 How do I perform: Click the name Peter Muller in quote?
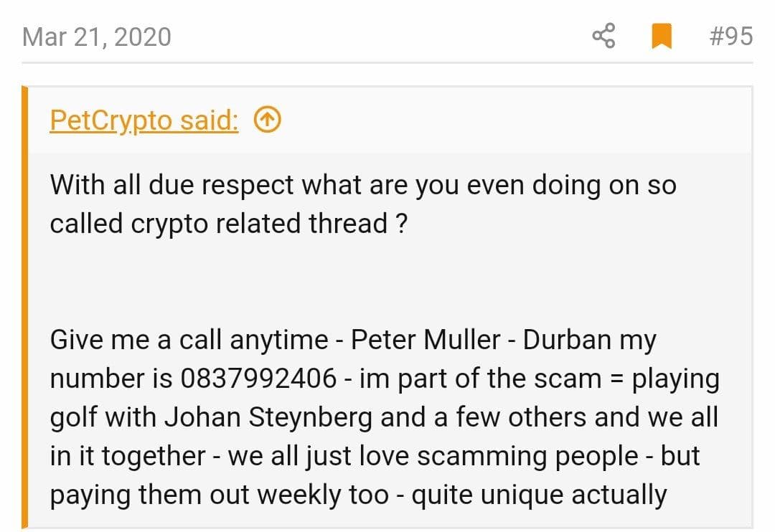426,340
